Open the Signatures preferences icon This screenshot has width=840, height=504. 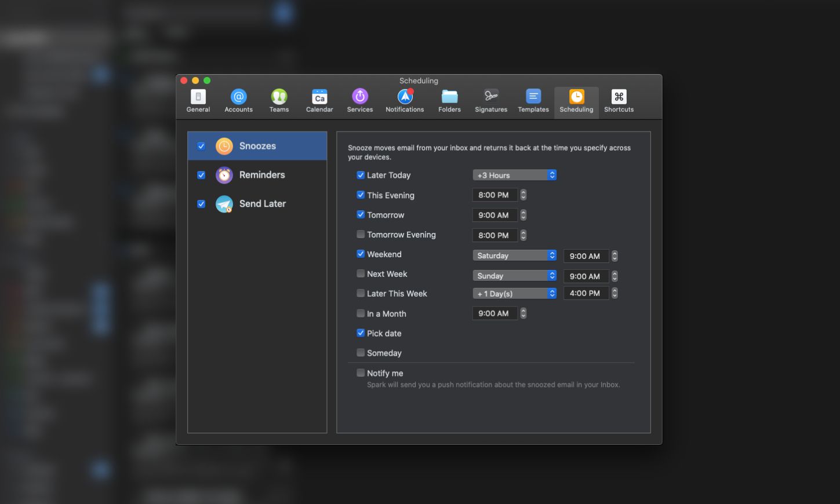click(x=490, y=101)
